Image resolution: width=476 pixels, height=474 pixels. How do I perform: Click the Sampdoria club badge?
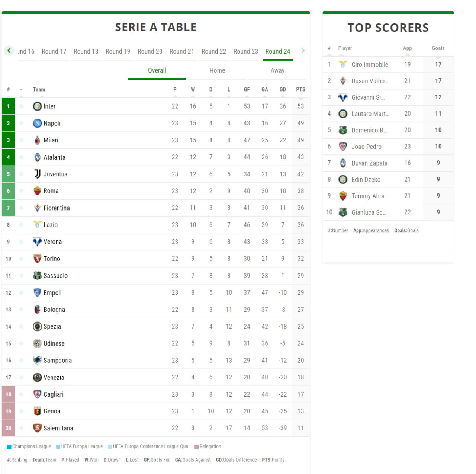pyautogui.click(x=37, y=360)
